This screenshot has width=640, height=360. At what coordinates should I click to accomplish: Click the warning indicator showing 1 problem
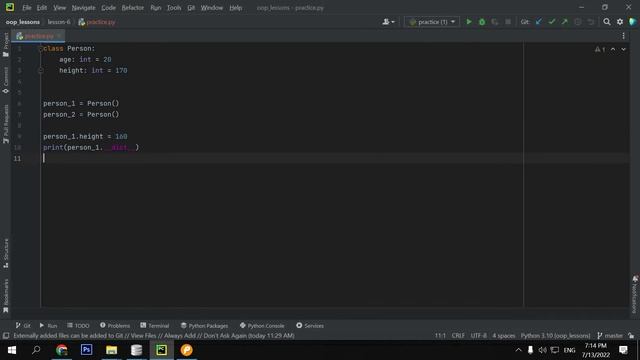[x=600, y=49]
